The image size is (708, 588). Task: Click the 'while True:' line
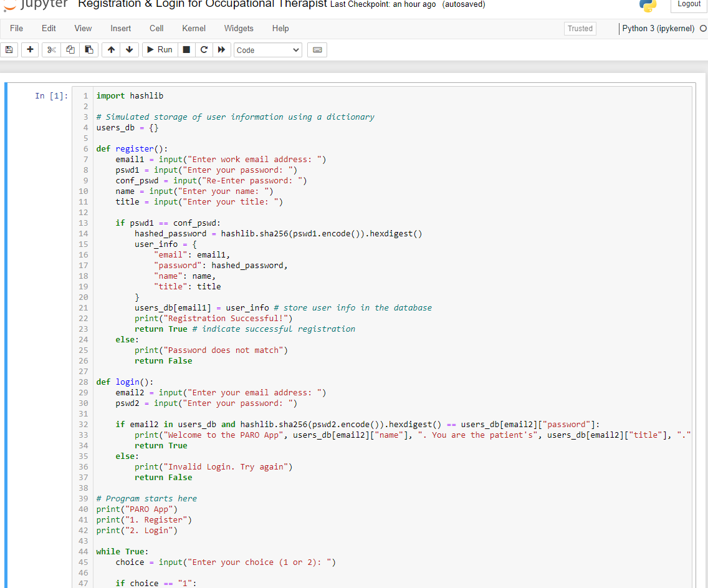[122, 551]
